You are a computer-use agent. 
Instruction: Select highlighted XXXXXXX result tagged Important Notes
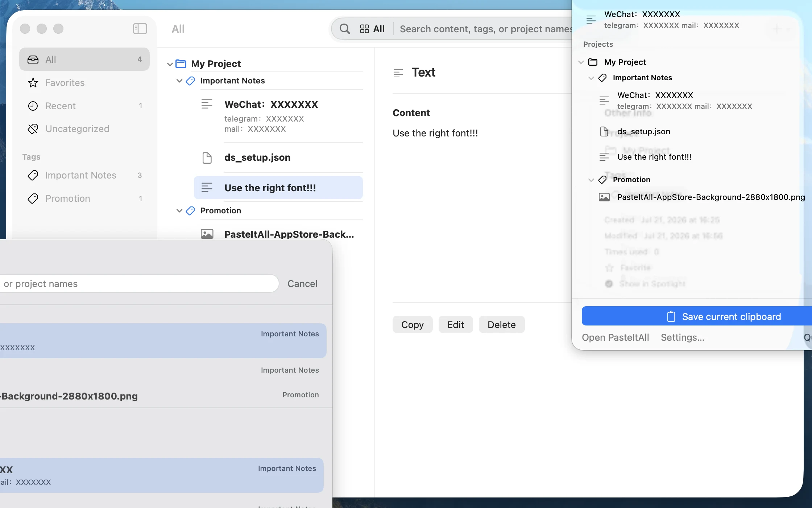pyautogui.click(x=163, y=341)
